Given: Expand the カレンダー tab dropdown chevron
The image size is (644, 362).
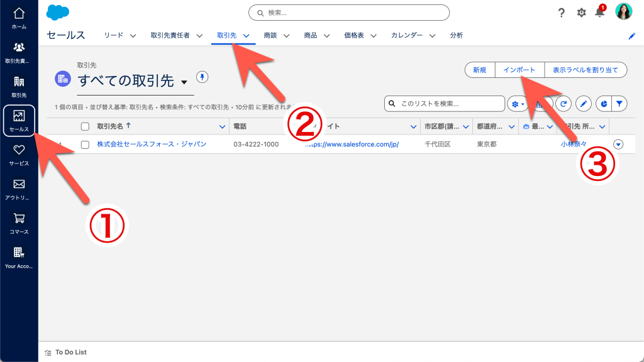Looking at the screenshot, I should [432, 36].
